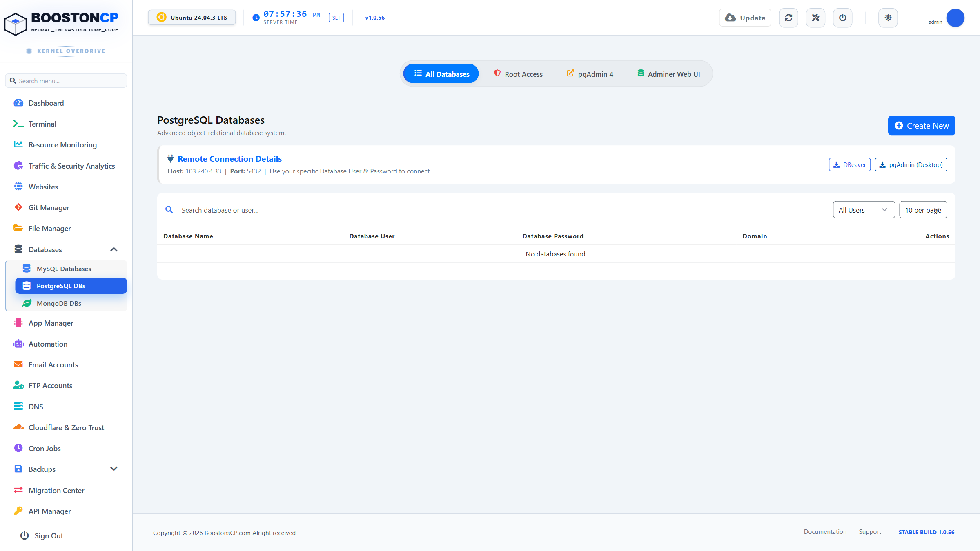Viewport: 980px width, 551px height.
Task: Click the SET server time button
Action: 336,18
